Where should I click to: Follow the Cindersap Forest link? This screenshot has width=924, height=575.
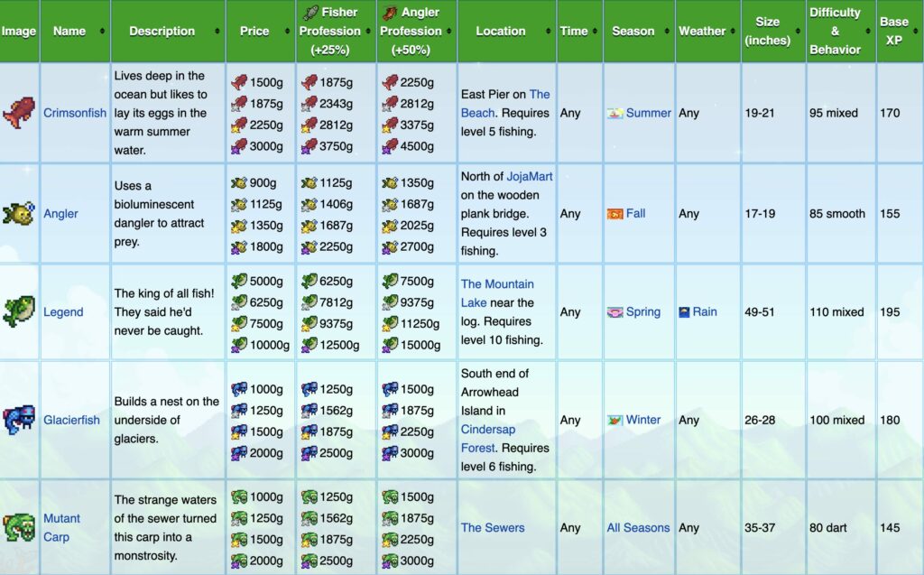[488, 438]
